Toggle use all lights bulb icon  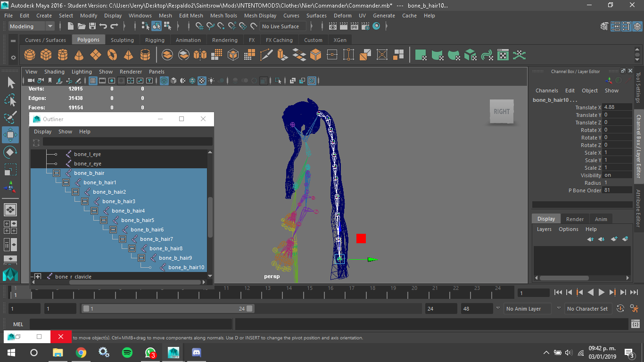[x=211, y=81]
